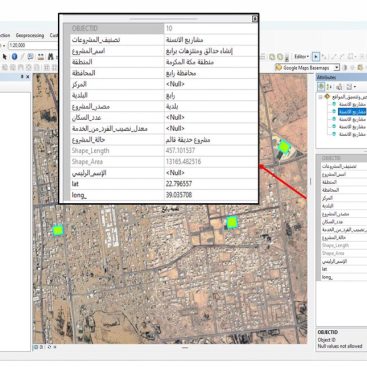This screenshot has height=367, width=367.
Task: Close the Table of Contents panel
Action: pos(28,77)
